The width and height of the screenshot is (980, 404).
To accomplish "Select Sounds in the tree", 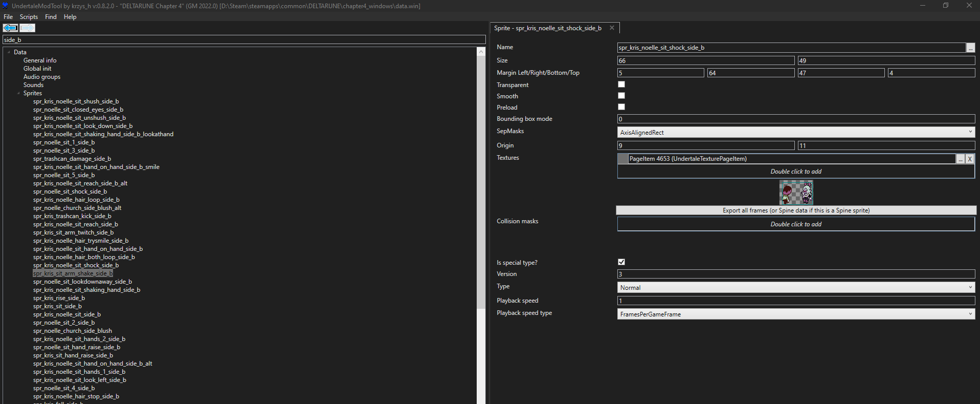I will pyautogui.click(x=33, y=85).
